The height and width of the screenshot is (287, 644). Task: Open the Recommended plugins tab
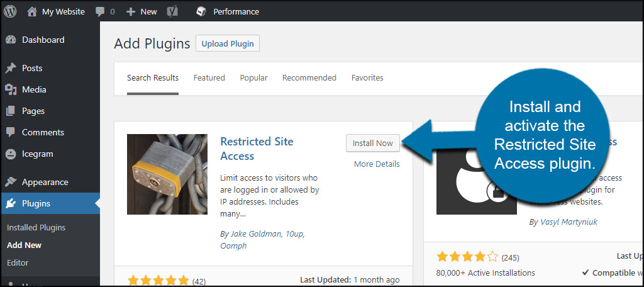[309, 78]
